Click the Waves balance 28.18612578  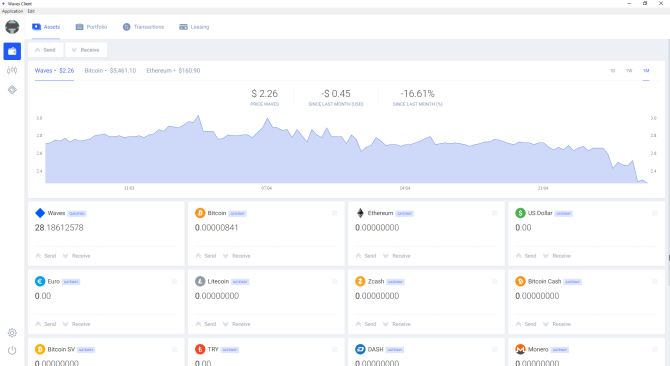tap(59, 228)
